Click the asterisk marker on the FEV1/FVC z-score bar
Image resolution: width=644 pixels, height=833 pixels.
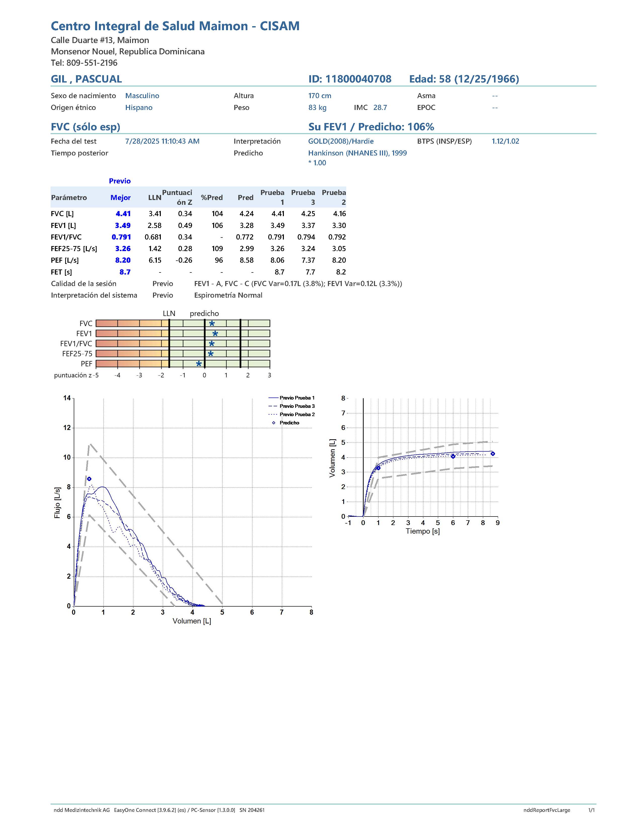point(212,344)
